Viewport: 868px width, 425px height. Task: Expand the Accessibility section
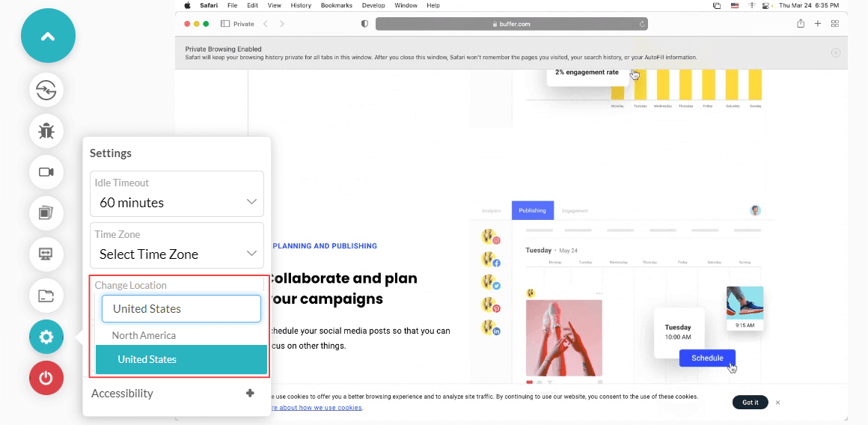coord(250,394)
